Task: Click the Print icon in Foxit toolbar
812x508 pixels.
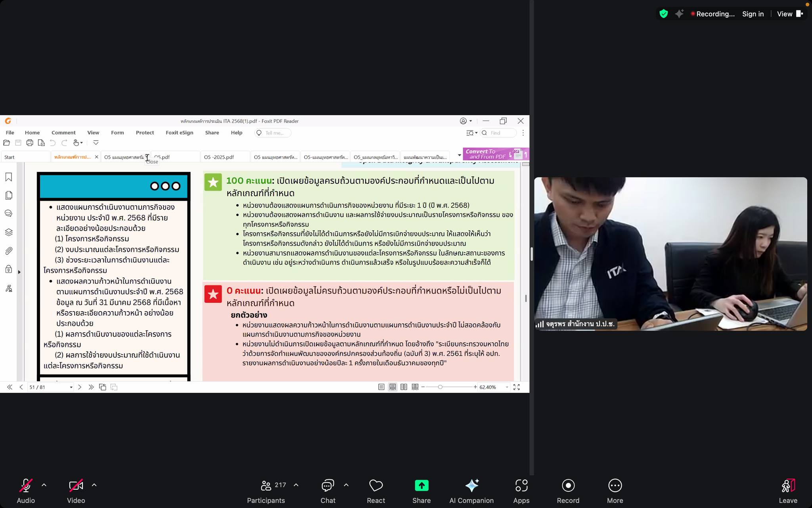Action: 30,143
